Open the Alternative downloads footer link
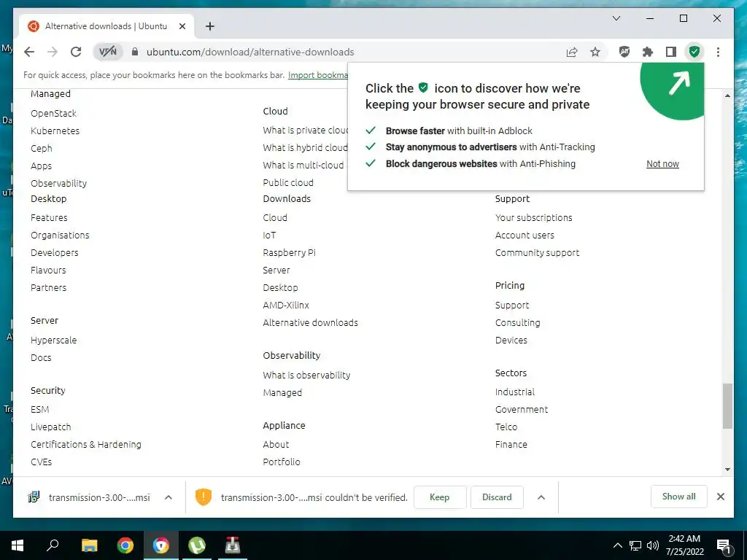The width and height of the screenshot is (747, 560). point(310,323)
